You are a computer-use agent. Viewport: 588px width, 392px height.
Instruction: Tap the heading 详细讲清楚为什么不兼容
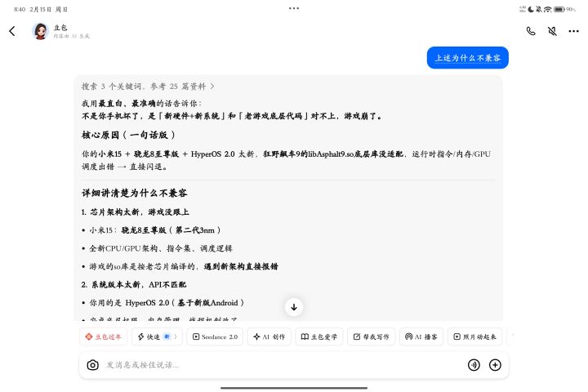(x=134, y=193)
